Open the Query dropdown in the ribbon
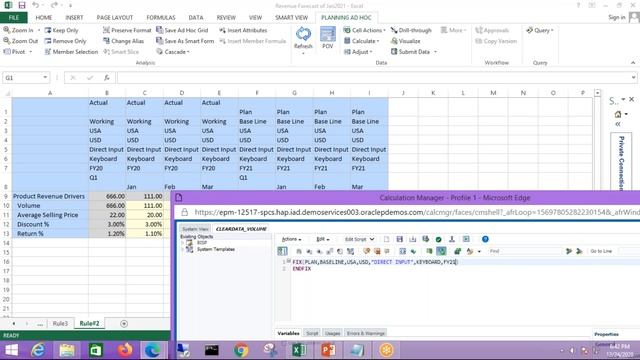Screen dimensions: 640x360 pyautogui.click(x=540, y=30)
